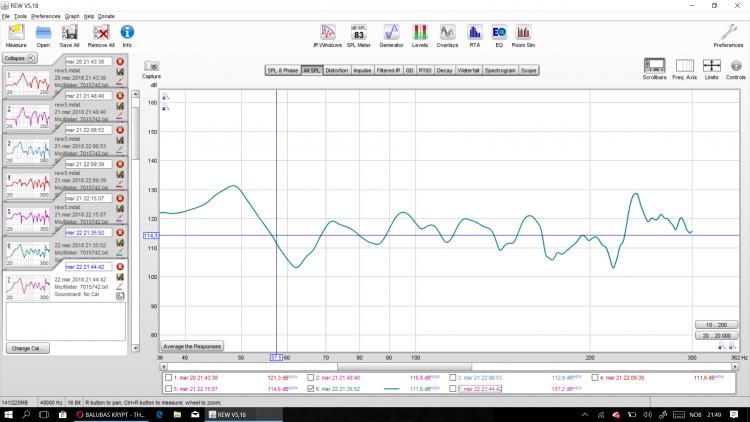Click Average the Responses button

192,346
